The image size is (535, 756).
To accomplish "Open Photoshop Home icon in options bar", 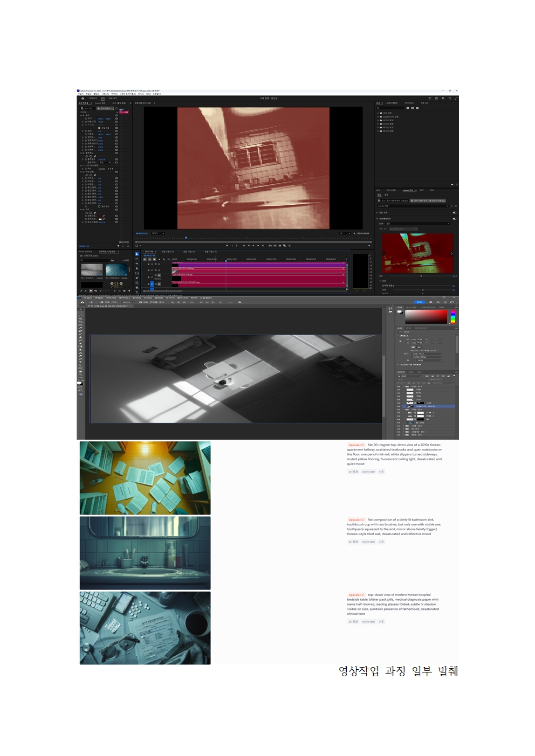I will click(82, 302).
